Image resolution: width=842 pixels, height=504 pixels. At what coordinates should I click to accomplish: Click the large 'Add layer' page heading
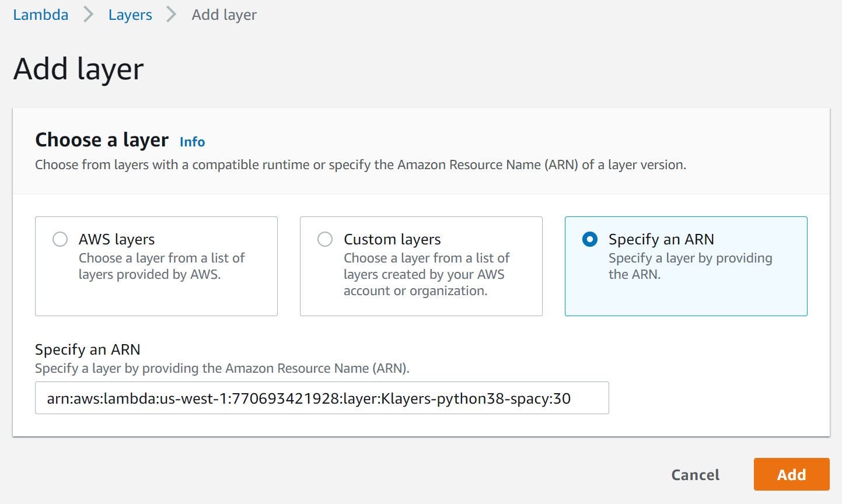point(78,69)
